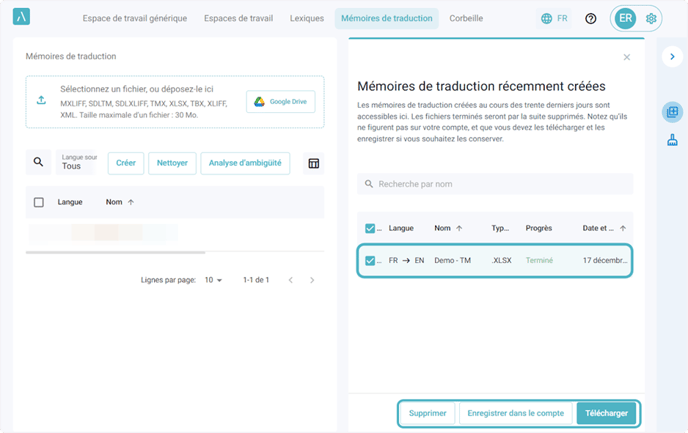Switch to the Lexiques tab

[x=306, y=18]
